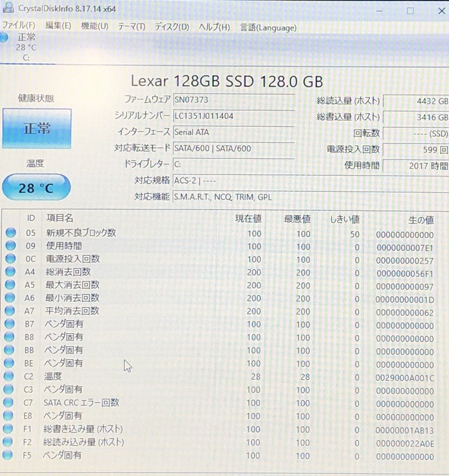The image size is (449, 476).
Task: Click status icon for row F5 ベンダ固有
Action: 8,455
